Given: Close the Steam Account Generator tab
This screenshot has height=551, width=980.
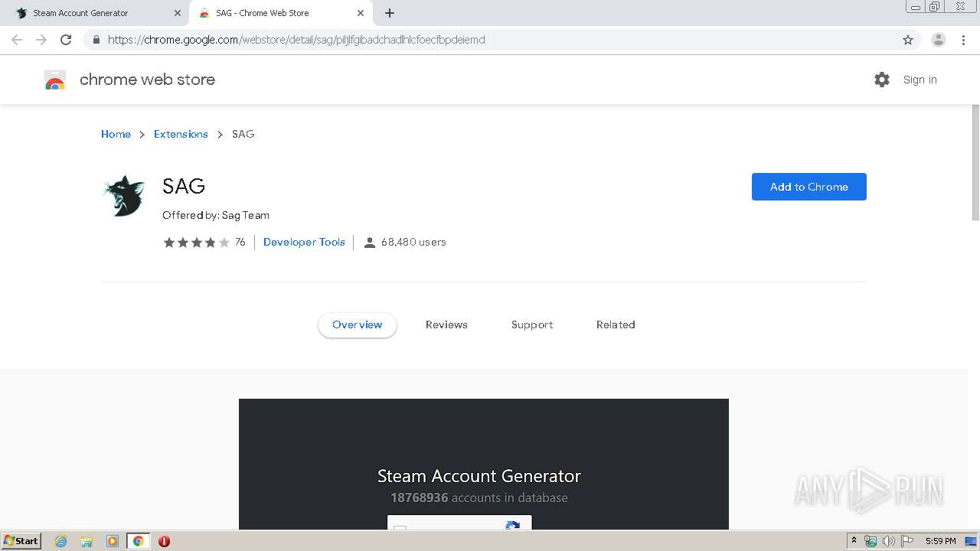Looking at the screenshot, I should pyautogui.click(x=178, y=13).
